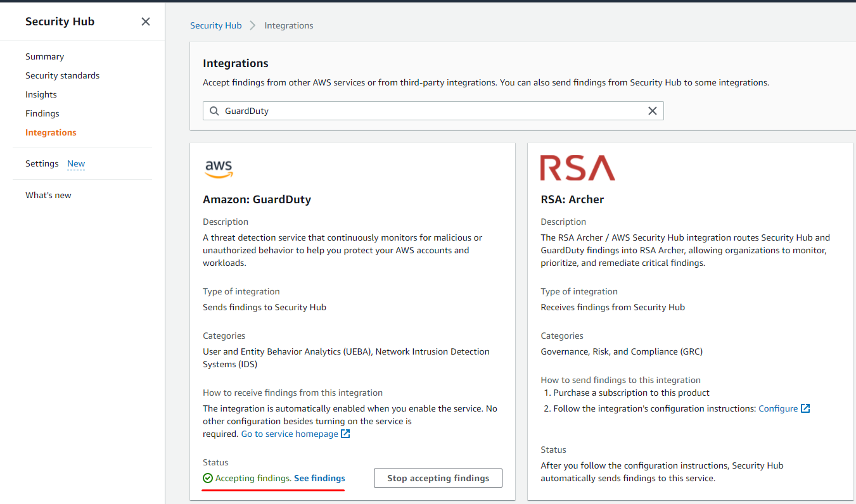Close the Security Hub side panel
This screenshot has height=504, width=856.
[x=146, y=22]
